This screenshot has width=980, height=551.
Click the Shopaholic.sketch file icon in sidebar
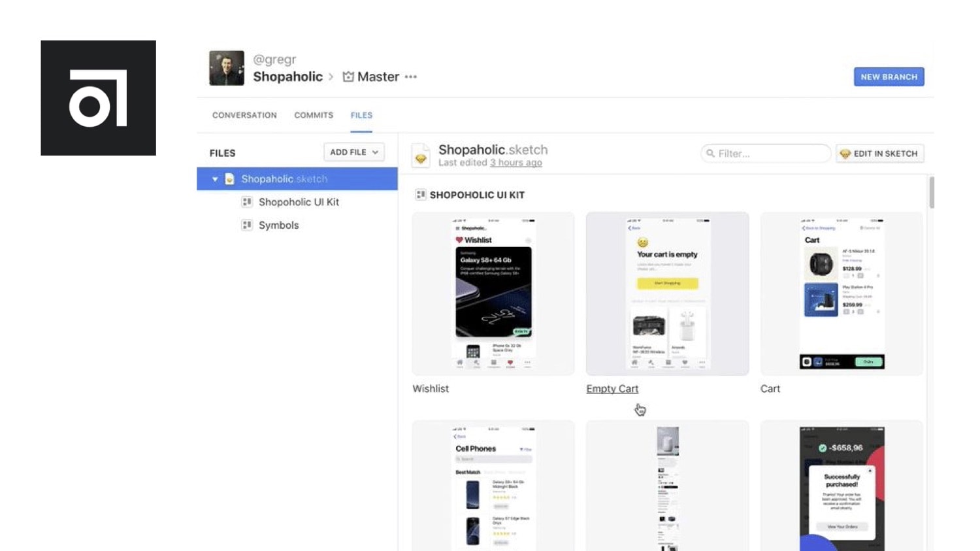(x=229, y=179)
